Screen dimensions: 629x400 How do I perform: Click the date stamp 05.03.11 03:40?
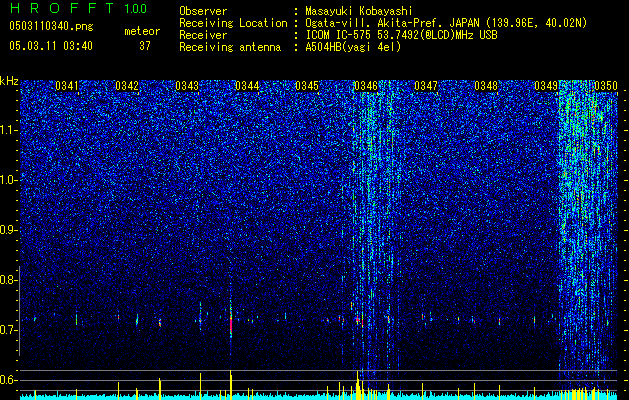pyautogui.click(x=51, y=46)
